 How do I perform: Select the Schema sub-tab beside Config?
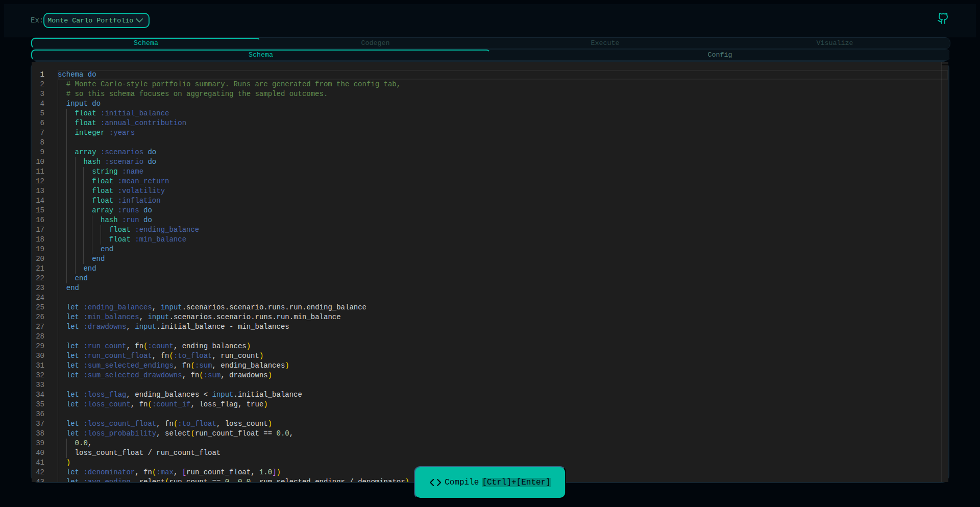tap(260, 55)
